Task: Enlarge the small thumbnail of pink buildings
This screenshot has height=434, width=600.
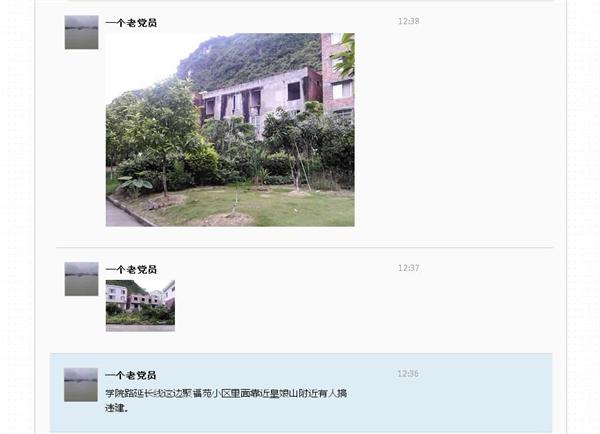Action: pos(140,305)
